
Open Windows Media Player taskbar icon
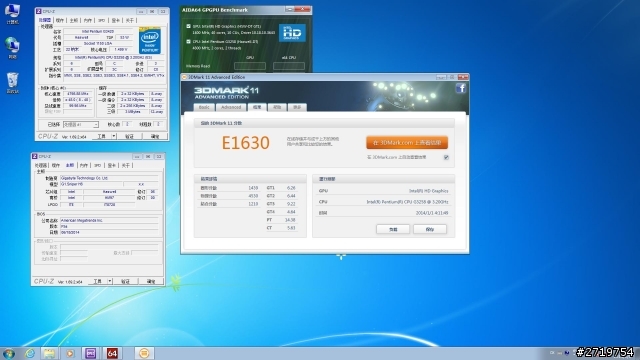click(70, 353)
